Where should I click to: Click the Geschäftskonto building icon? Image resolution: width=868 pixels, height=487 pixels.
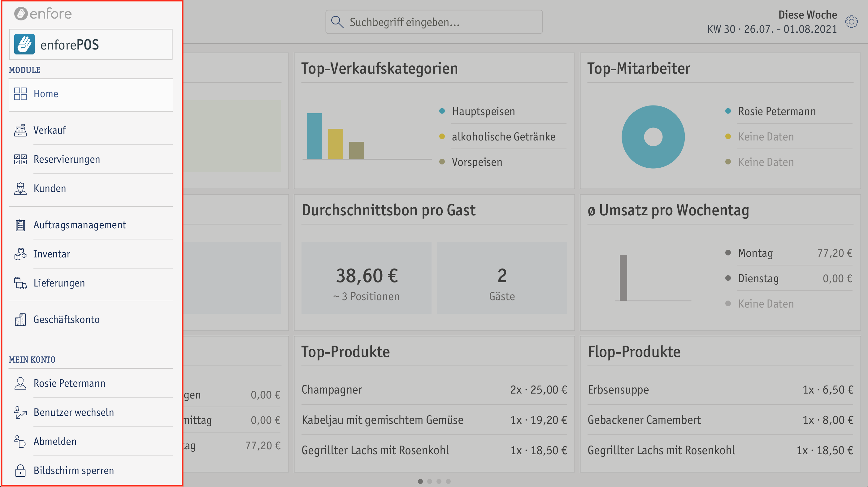coord(20,320)
